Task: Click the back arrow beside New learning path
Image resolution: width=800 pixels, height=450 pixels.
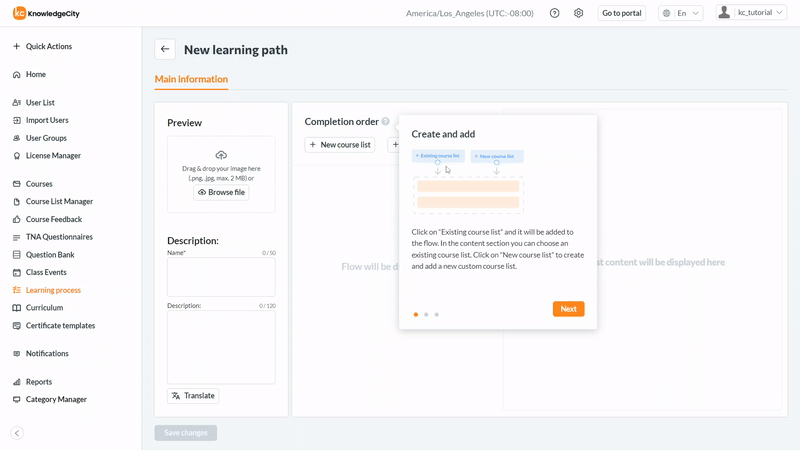Action: [165, 49]
